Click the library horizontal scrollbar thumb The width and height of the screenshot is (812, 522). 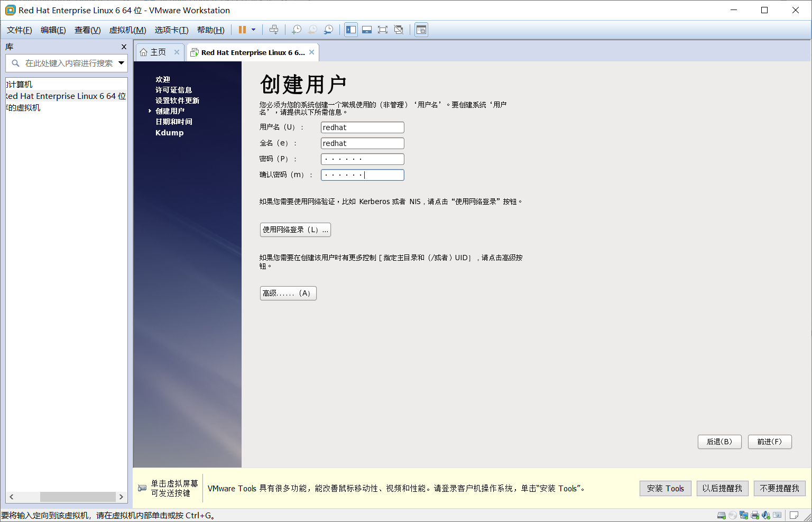78,497
